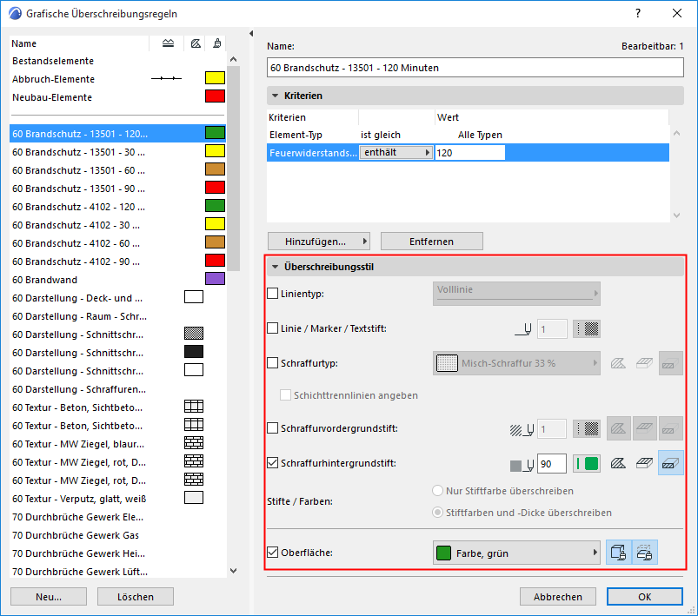Image resolution: width=698 pixels, height=616 pixels.
Task: Click the help question mark icon
Action: point(638,13)
